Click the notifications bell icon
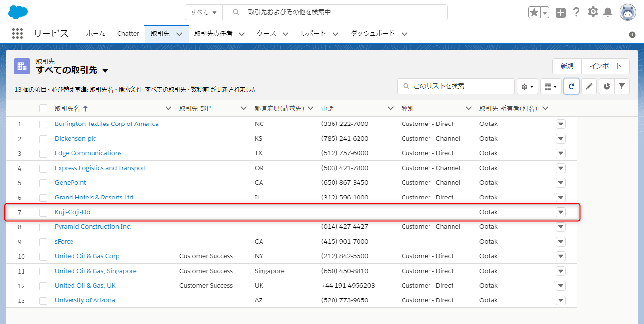The width and height of the screenshot is (644, 324). pyautogui.click(x=608, y=12)
